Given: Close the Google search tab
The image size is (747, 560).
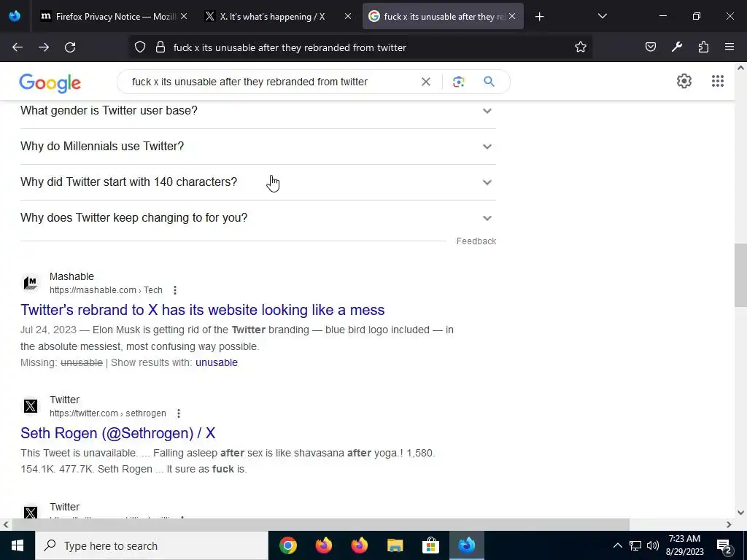Looking at the screenshot, I should 512,17.
